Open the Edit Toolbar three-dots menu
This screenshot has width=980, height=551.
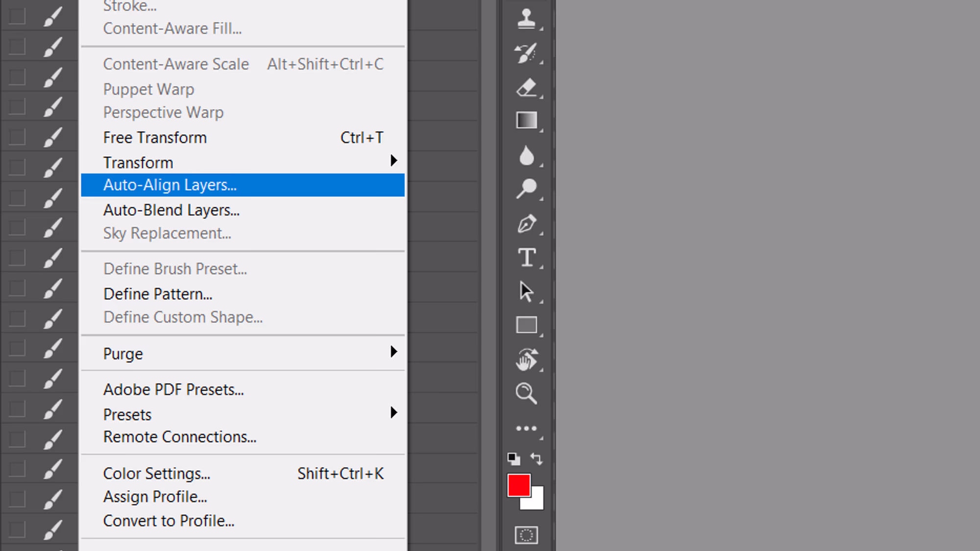tap(526, 429)
